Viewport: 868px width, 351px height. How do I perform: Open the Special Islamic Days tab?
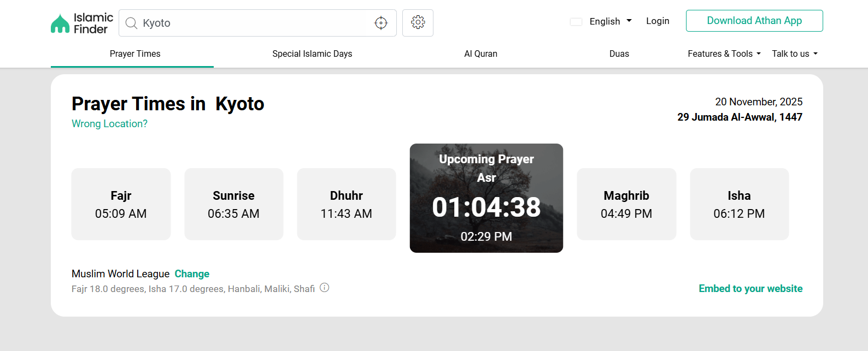pos(312,53)
